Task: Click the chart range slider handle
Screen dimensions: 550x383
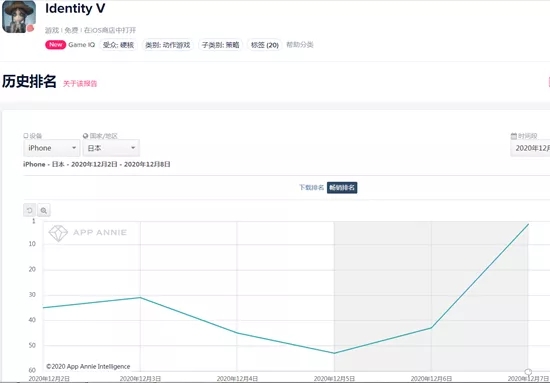Action: click(x=528, y=372)
